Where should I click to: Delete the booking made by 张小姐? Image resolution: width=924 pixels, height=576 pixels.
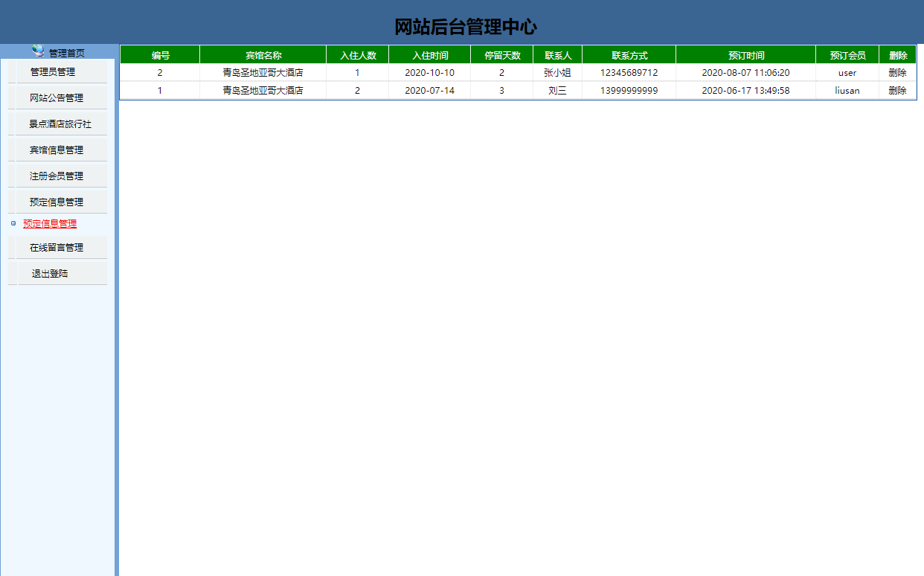click(x=898, y=72)
